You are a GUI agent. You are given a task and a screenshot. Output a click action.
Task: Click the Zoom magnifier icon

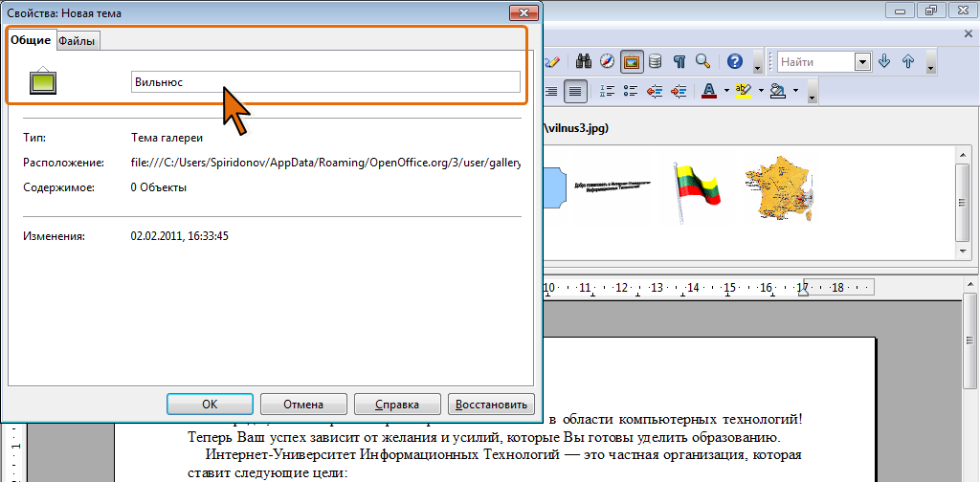point(702,62)
